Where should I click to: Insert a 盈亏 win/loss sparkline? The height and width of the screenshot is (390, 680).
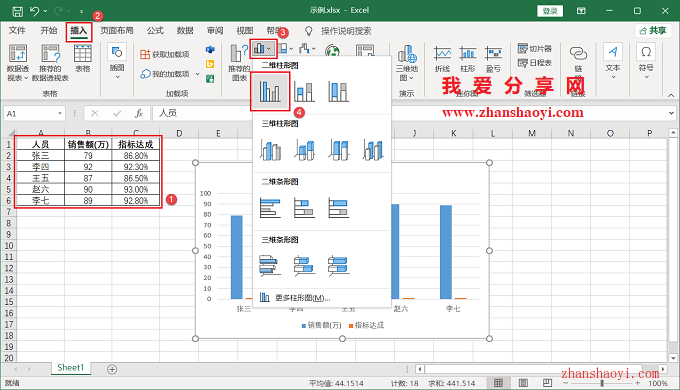click(x=494, y=59)
